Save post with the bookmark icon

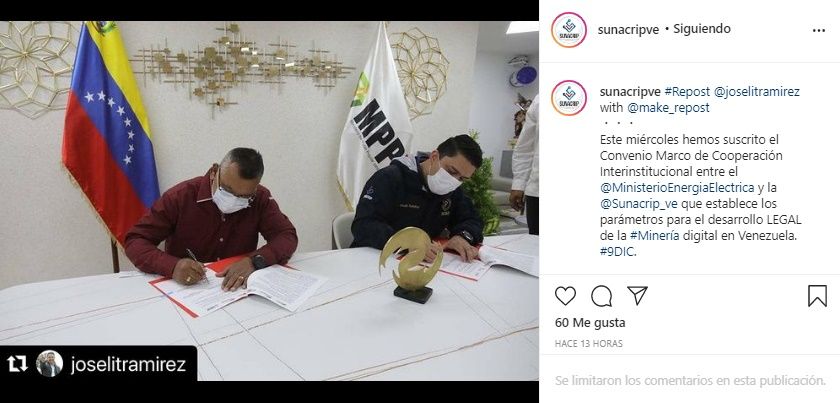point(817,296)
